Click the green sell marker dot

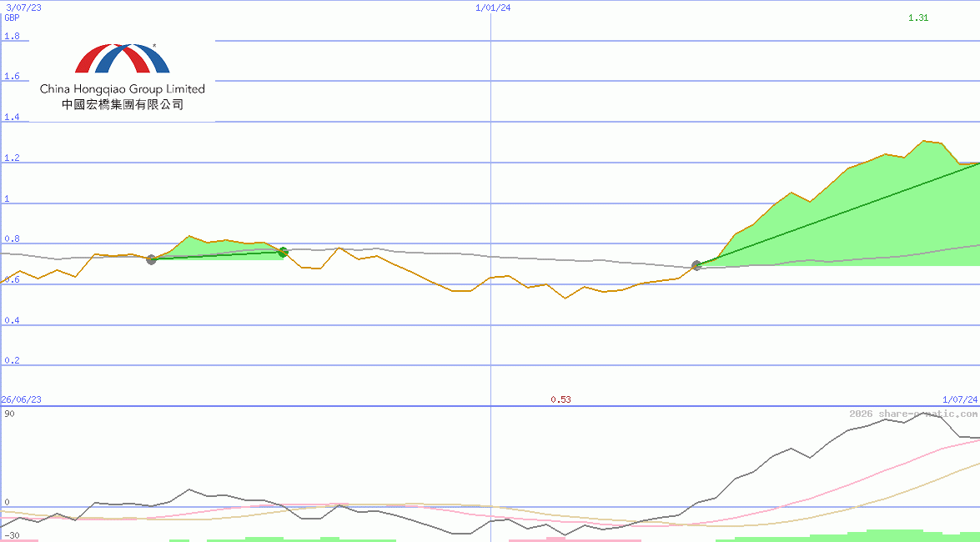pyautogui.click(x=283, y=252)
